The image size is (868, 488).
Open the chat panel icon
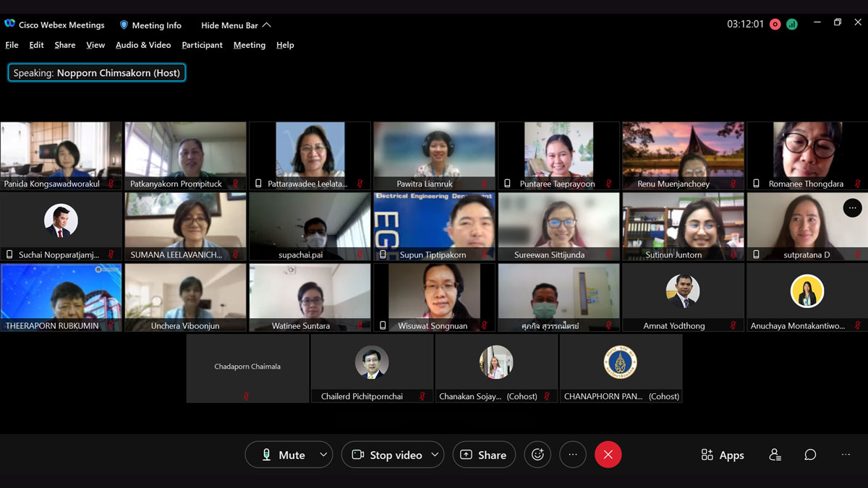point(810,455)
